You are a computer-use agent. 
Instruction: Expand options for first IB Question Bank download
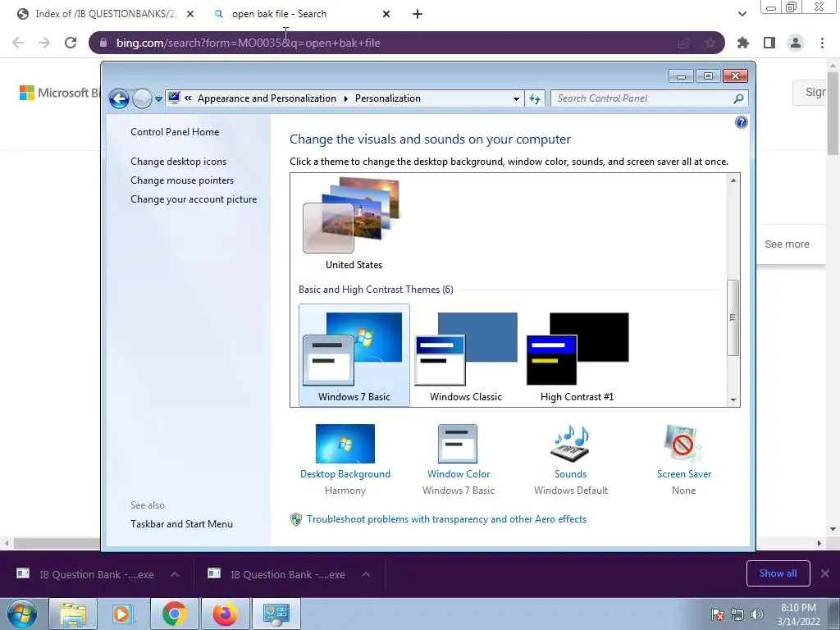(175, 574)
